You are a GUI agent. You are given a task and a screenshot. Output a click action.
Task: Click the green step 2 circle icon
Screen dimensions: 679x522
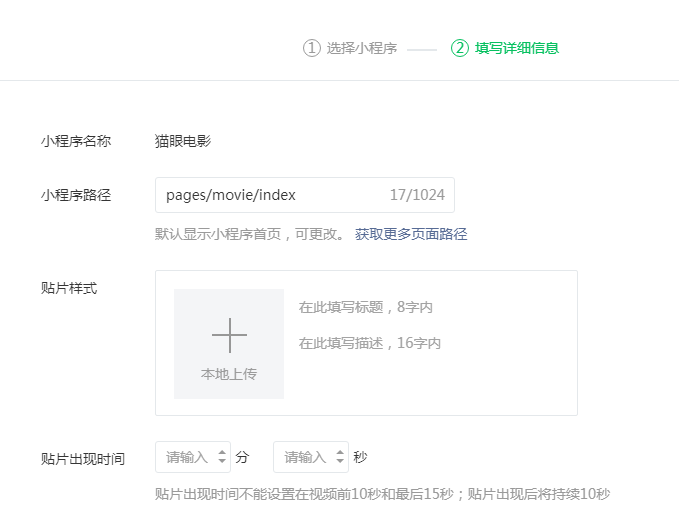459,48
